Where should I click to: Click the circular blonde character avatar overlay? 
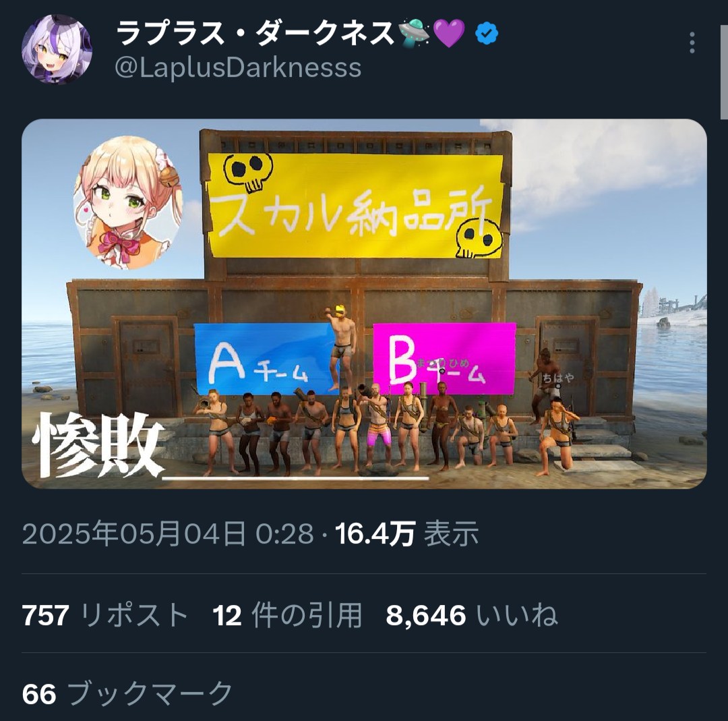click(129, 202)
